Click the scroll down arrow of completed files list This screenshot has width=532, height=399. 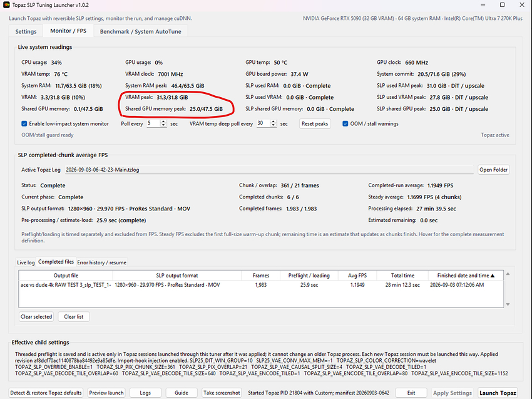pyautogui.click(x=508, y=304)
